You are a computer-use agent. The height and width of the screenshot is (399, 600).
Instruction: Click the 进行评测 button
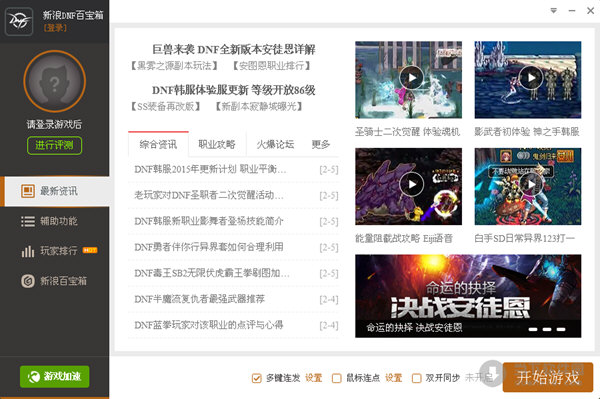(54, 145)
